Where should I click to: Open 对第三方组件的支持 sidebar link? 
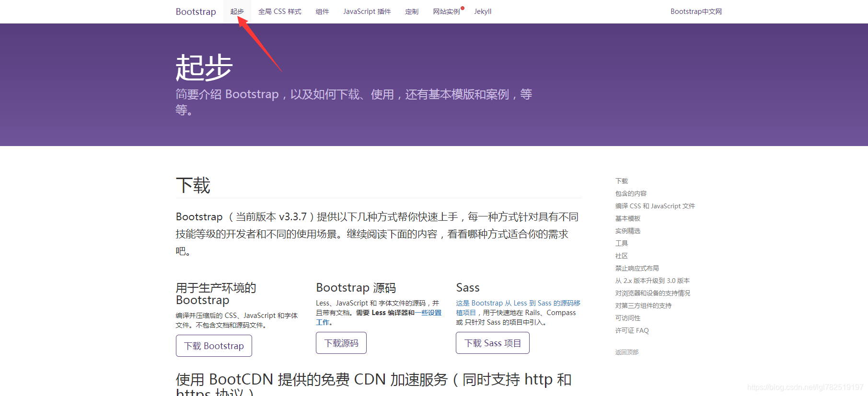643,305
